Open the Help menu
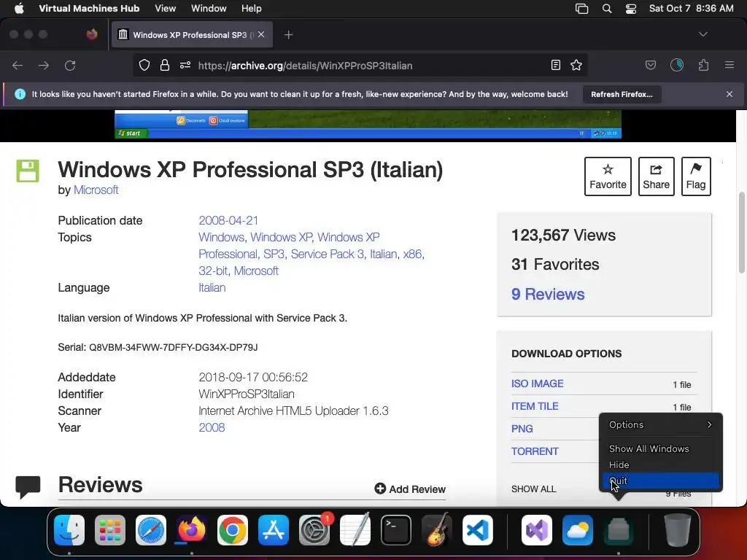The image size is (747, 560). click(251, 9)
